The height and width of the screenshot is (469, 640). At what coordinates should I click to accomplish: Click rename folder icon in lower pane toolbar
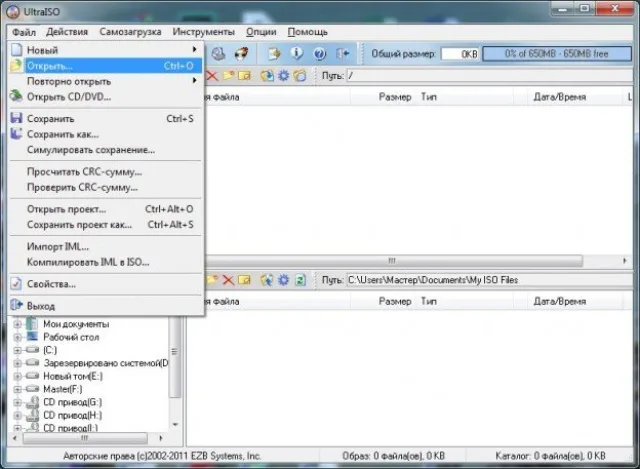pyautogui.click(x=244, y=280)
